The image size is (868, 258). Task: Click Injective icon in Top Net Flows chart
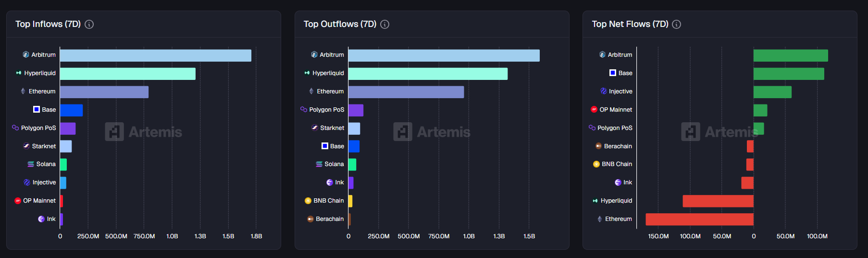(604, 91)
